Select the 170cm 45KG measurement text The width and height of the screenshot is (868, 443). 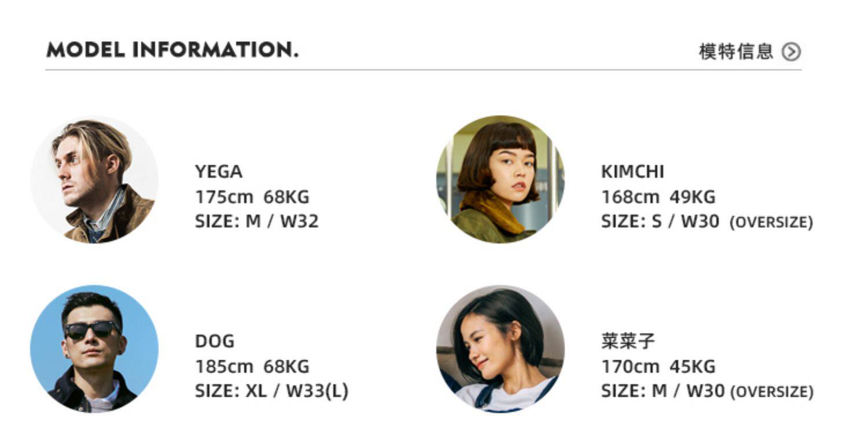658,367
